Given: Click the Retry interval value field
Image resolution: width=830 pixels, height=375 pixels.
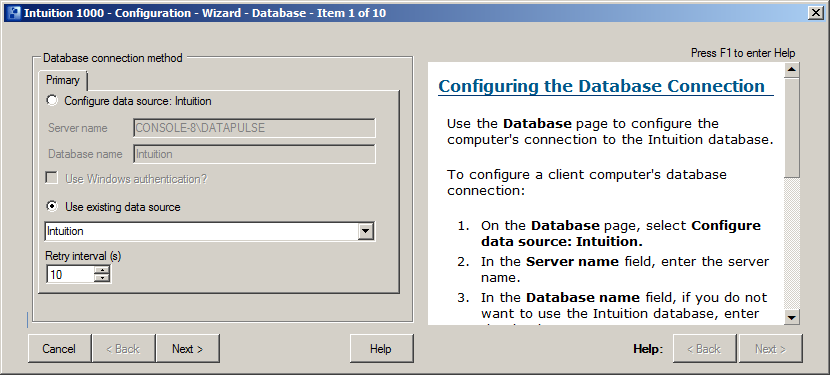Looking at the screenshot, I should (70, 274).
